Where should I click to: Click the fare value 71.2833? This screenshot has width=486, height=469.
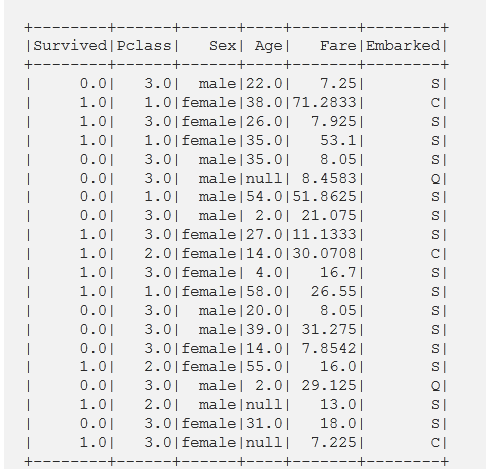pos(324,102)
